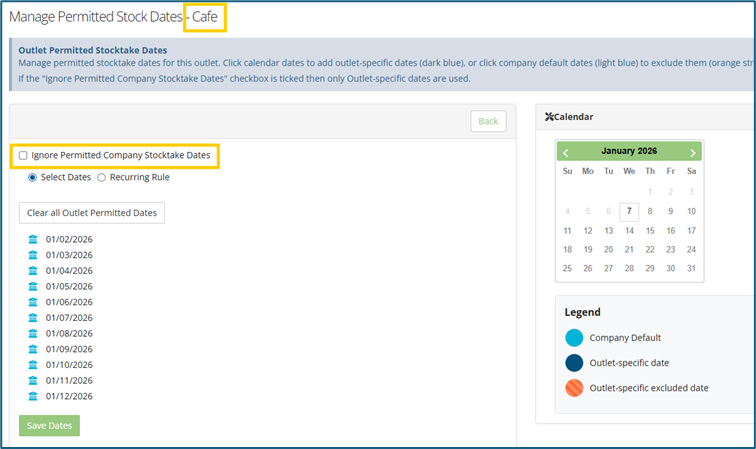Image resolution: width=756 pixels, height=449 pixels.
Task: Select January 18 in the calendar
Action: (x=567, y=249)
